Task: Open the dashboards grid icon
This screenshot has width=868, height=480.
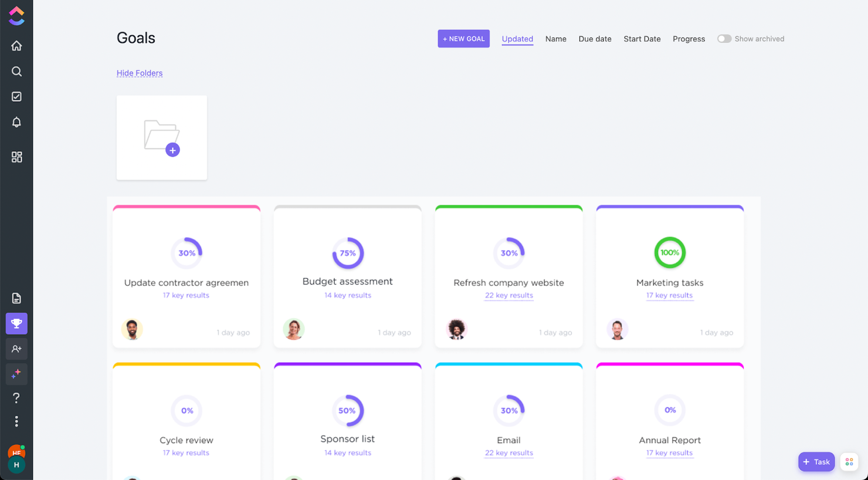Action: point(16,157)
